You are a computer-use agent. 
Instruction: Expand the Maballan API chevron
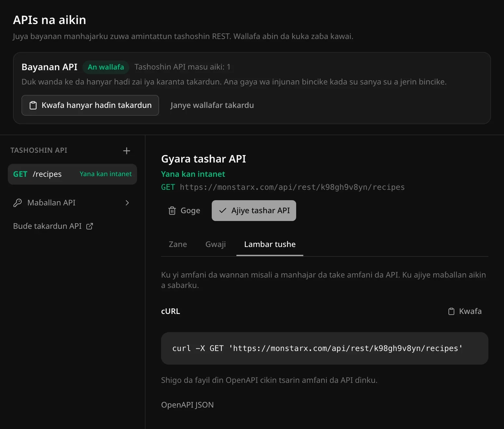(127, 203)
